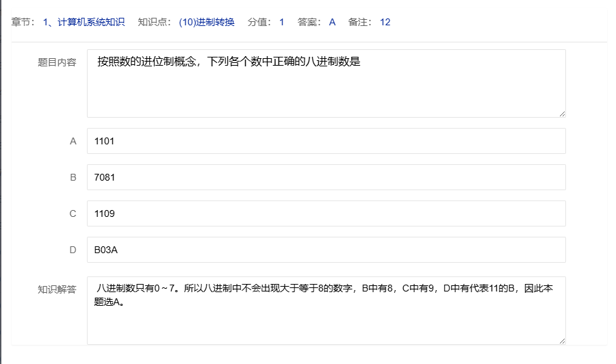Screen dimensions: 616x364
Task: Select the 答案 answer value A
Action: tap(332, 22)
